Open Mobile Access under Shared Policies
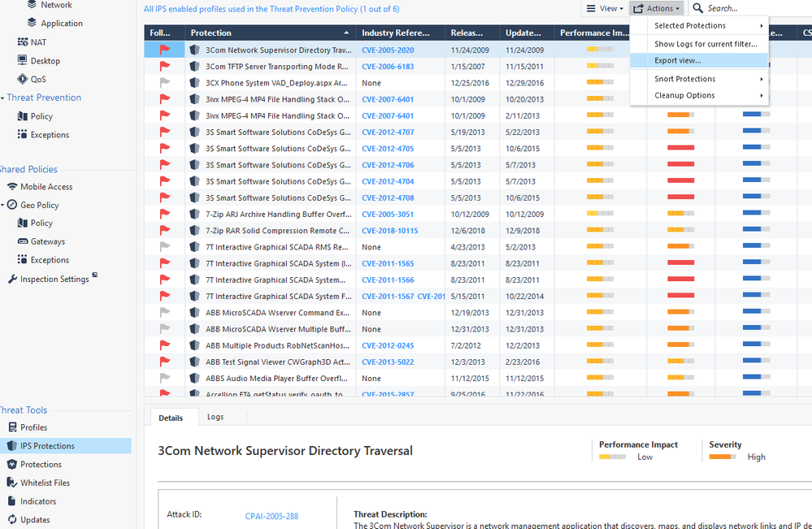This screenshot has width=812, height=529. pos(46,186)
